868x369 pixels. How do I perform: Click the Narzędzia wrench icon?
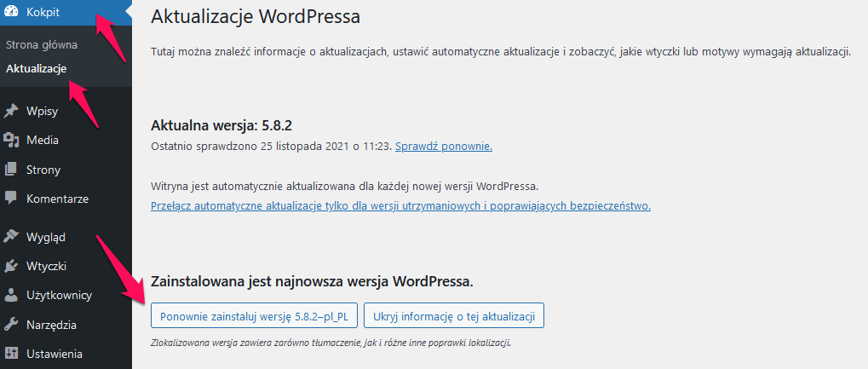(11, 325)
